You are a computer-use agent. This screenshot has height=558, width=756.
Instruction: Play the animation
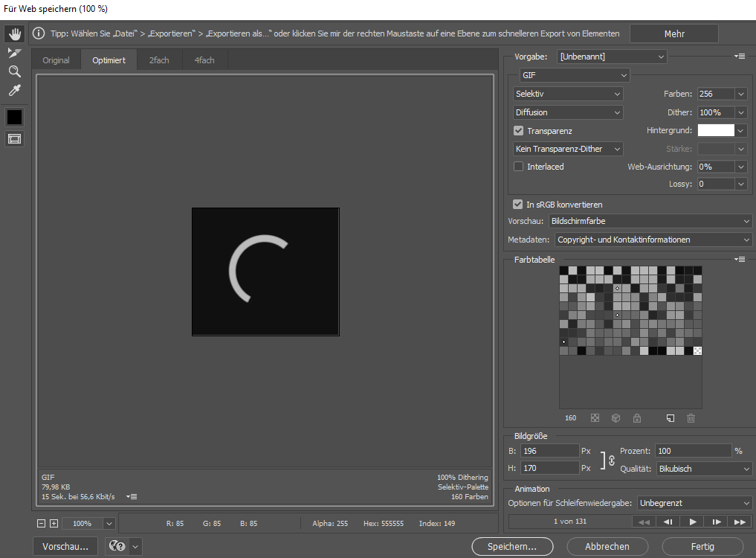(692, 522)
